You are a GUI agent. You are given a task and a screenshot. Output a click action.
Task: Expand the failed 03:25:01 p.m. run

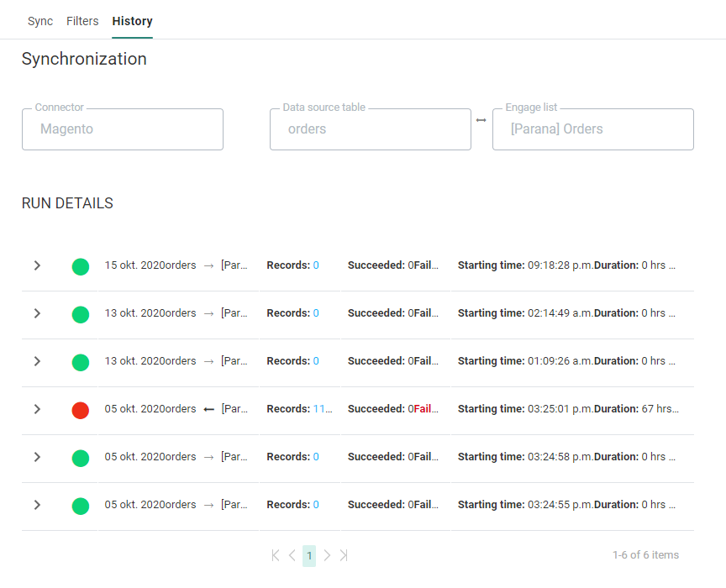37,409
